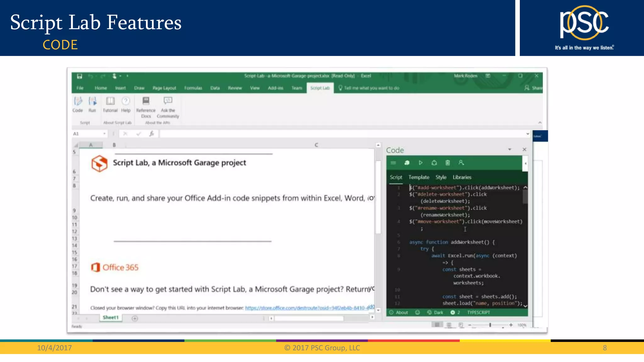This screenshot has width=644, height=362.
Task: Switch to Page Layout view in the status bar
Action: pyautogui.click(x=449, y=325)
